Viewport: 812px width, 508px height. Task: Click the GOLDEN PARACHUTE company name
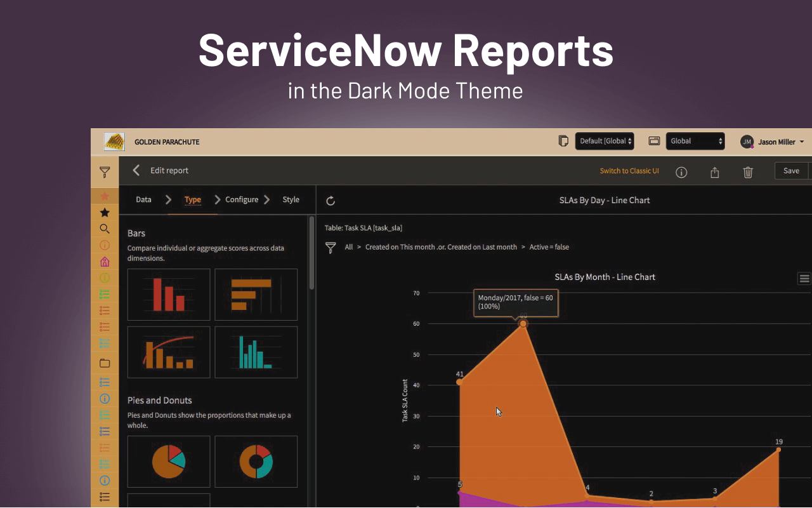coord(167,142)
